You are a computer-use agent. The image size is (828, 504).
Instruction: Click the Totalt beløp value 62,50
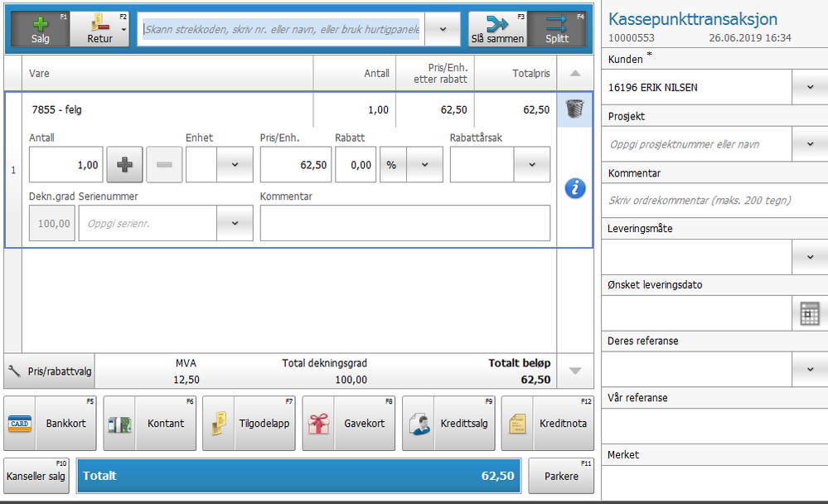[x=535, y=380]
